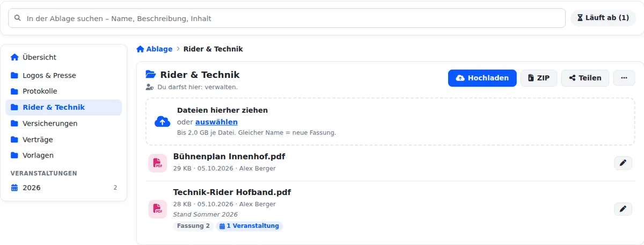The image size is (644, 245).
Task: Select Rider & Technik in the sidebar
Action: [x=64, y=107]
